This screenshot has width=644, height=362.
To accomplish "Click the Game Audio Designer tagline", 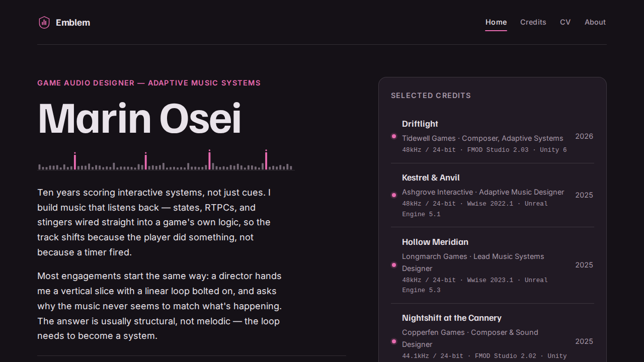I will 149,83.
